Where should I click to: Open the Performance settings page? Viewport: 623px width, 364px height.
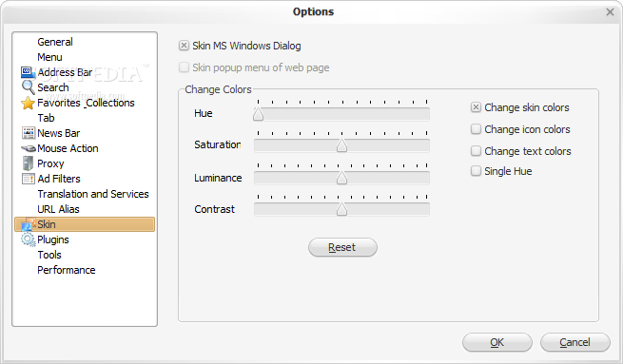(x=67, y=270)
